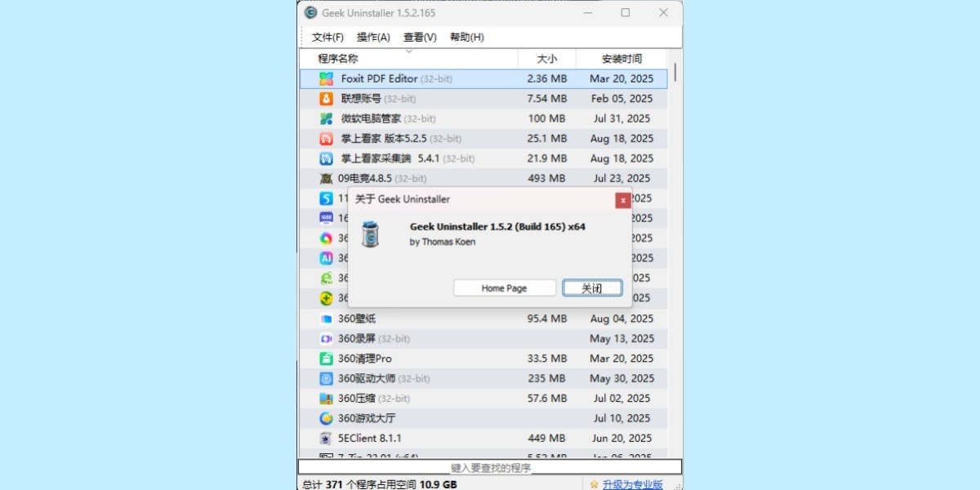Open the 查看(V) menu
This screenshot has width=980, height=490.
coord(420,38)
